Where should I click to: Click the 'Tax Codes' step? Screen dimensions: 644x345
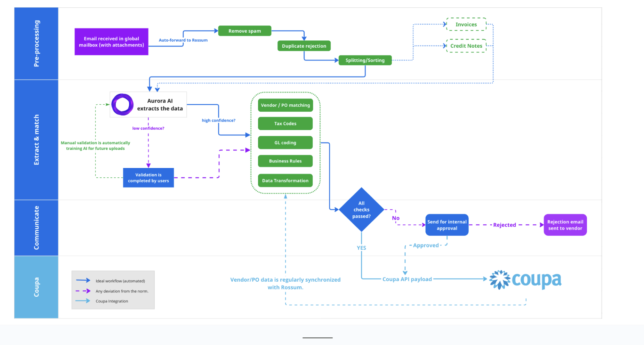coord(285,123)
